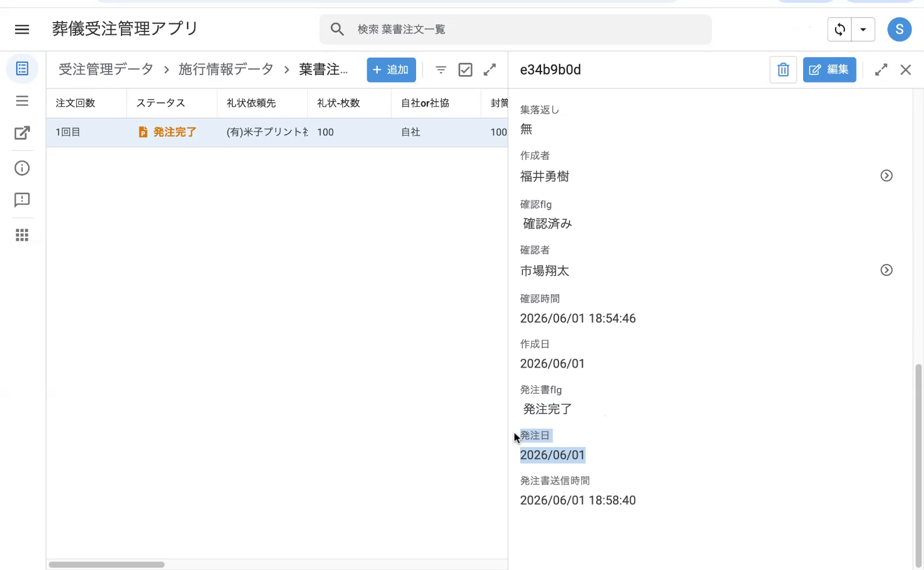Screen dimensions: 924x570
Task: Open the filter icon in list toolbar
Action: coord(441,70)
